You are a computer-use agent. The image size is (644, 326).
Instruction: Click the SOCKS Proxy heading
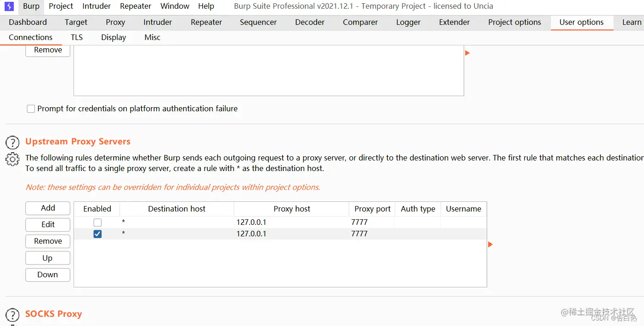click(x=53, y=314)
